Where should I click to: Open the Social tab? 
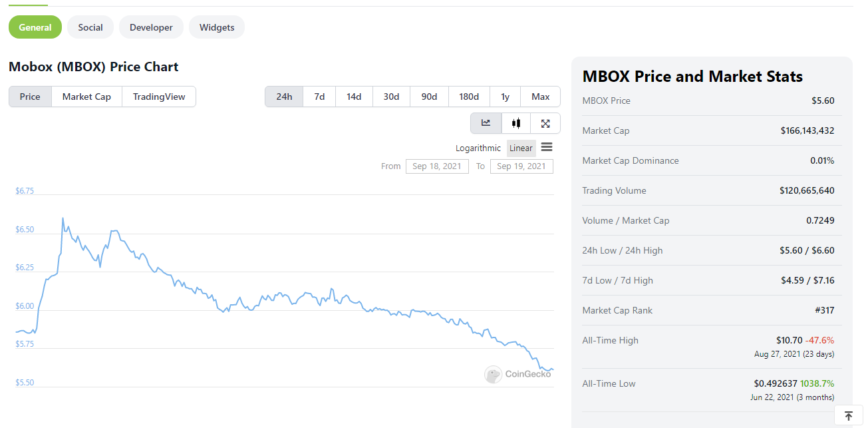[90, 27]
